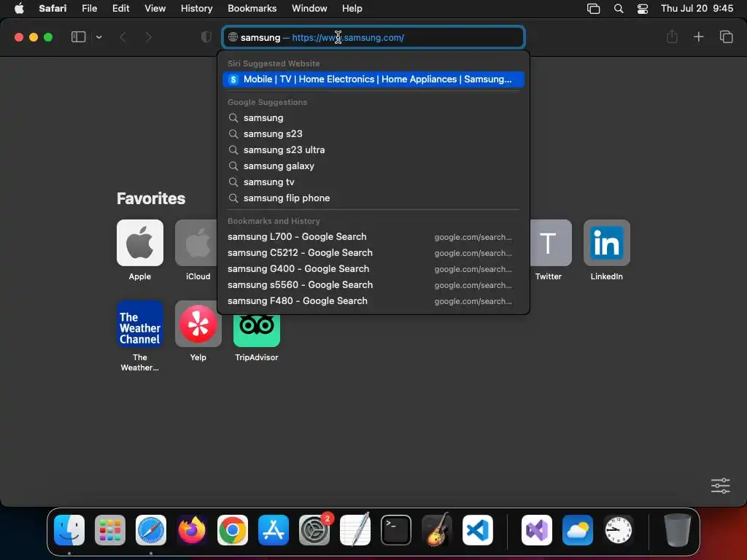The image size is (747, 560).
Task: Open history item 'samsung G400 - Google Search'
Action: [x=373, y=269]
